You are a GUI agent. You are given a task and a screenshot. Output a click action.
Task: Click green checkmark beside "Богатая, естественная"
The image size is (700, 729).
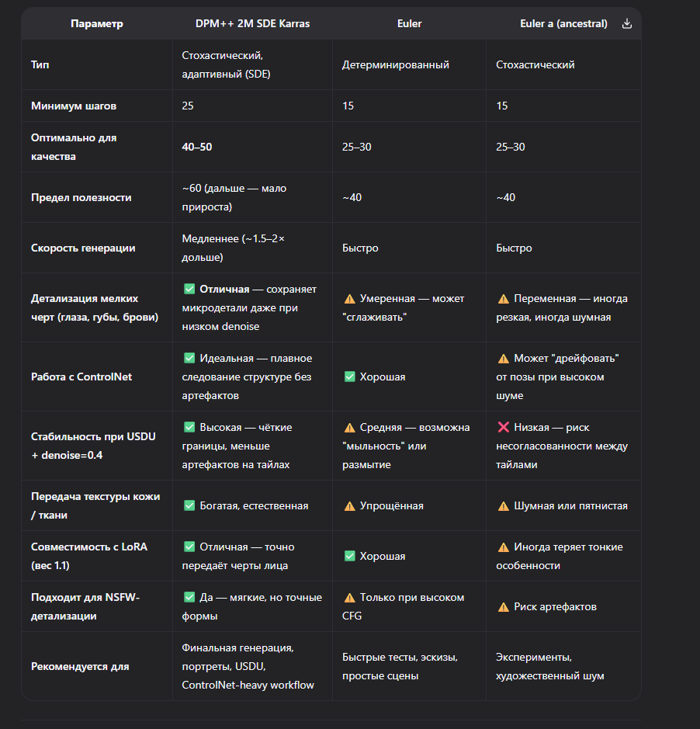(189, 505)
